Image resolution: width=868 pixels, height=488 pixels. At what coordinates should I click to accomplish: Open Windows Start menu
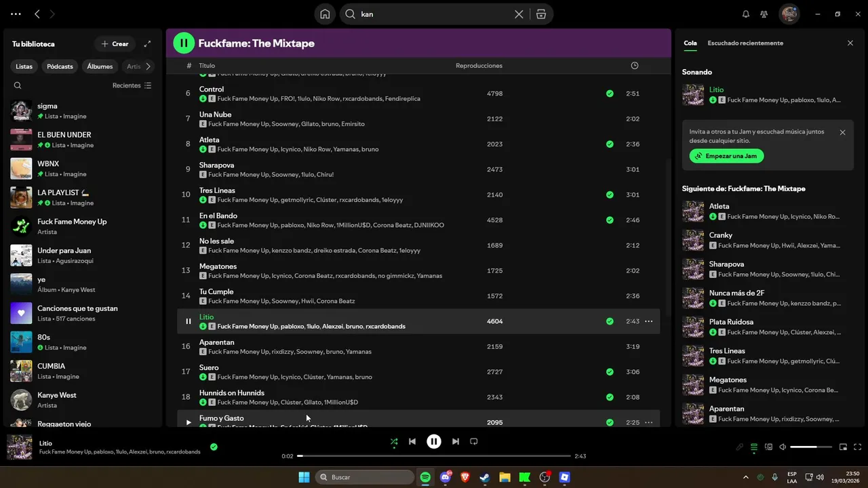click(304, 477)
